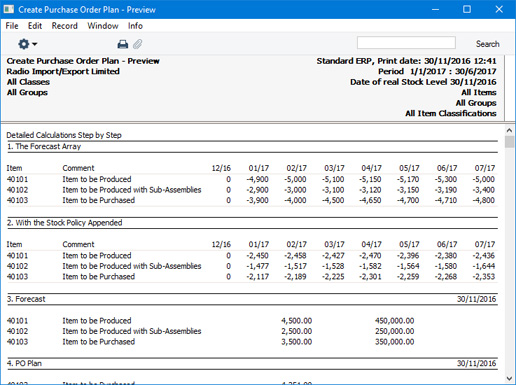Open the gear operations menu
The width and height of the screenshot is (516, 385).
click(x=27, y=44)
